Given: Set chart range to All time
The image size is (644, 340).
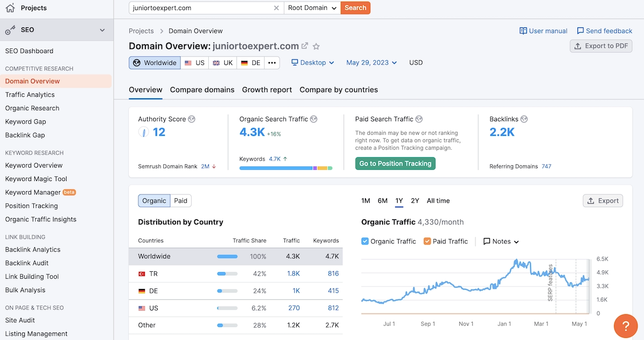Looking at the screenshot, I should click(x=438, y=201).
